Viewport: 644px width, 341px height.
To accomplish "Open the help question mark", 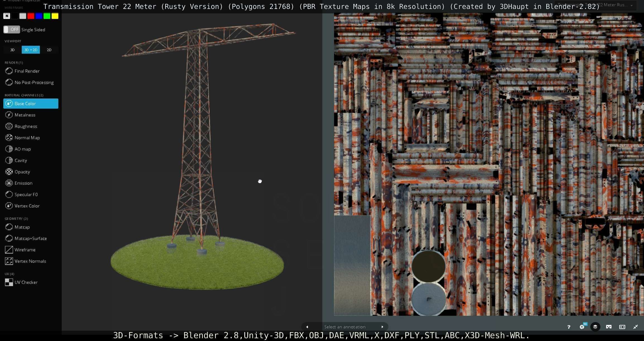I will 569,327.
